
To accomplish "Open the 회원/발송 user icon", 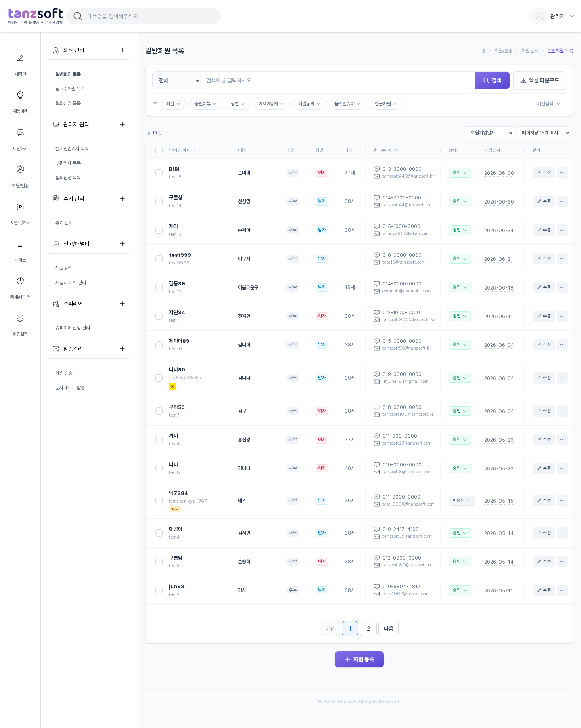I will click(x=20, y=169).
